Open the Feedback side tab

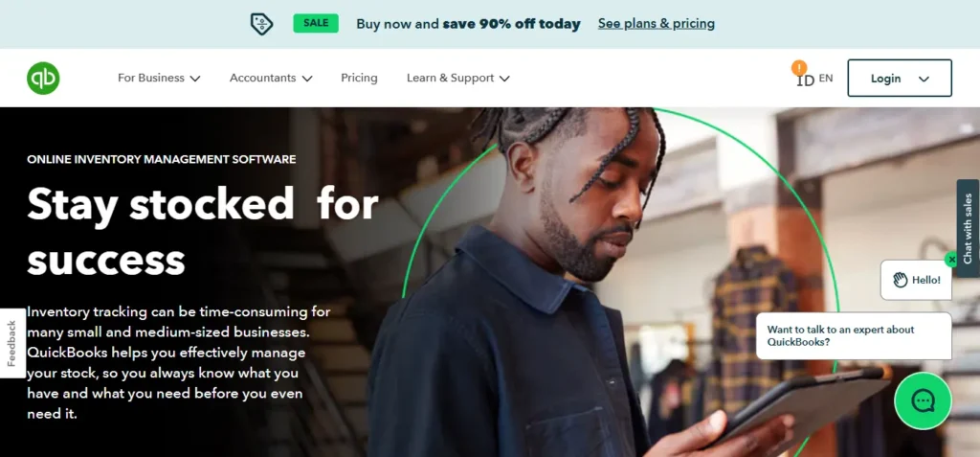12,344
